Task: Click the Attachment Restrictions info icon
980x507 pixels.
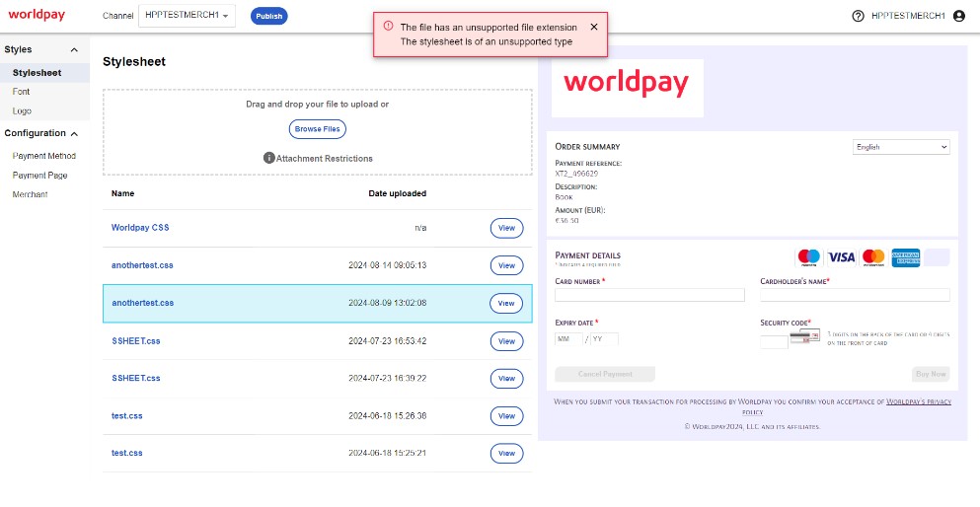Action: pyautogui.click(x=268, y=158)
